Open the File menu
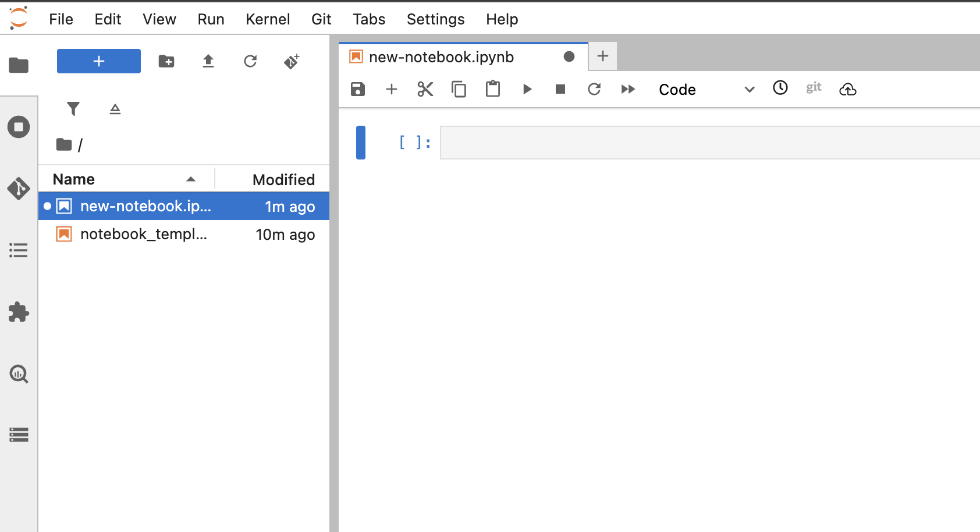 pyautogui.click(x=61, y=19)
